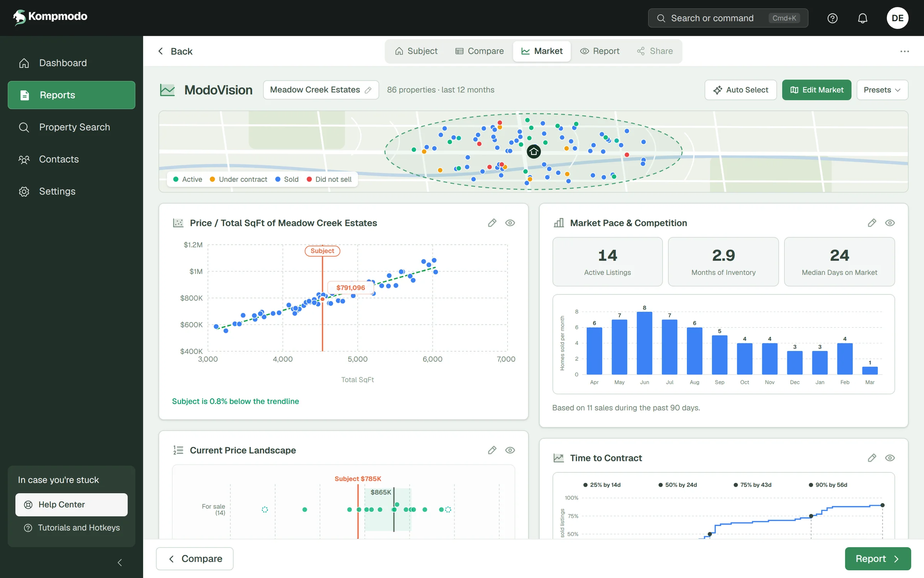Click the Active Listings stat card
Screen dimensions: 924x578
click(608, 262)
